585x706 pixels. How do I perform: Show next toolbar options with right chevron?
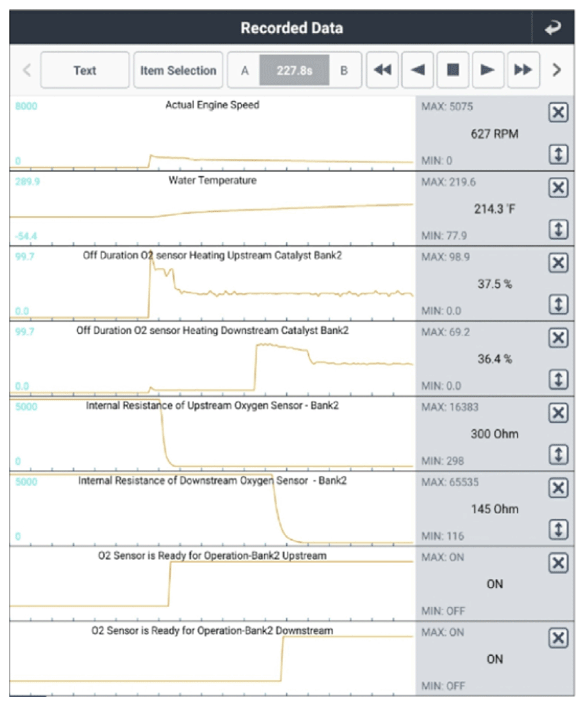(557, 70)
